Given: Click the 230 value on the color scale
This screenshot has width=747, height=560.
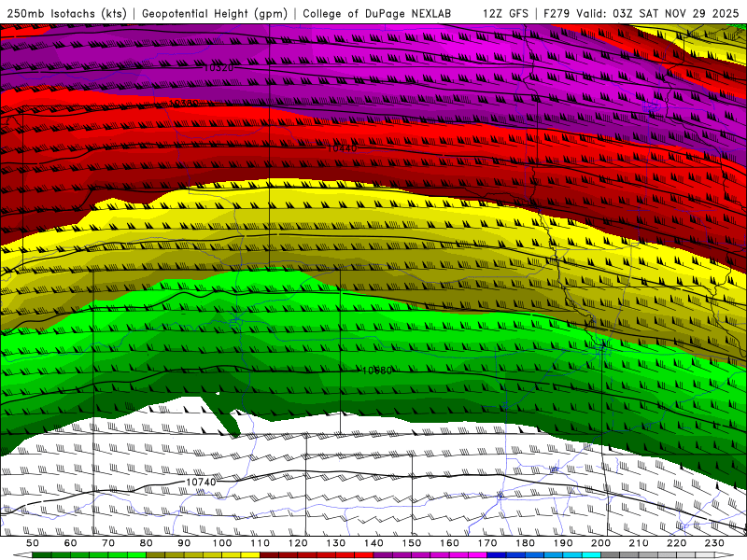Looking at the screenshot, I should pyautogui.click(x=714, y=543).
